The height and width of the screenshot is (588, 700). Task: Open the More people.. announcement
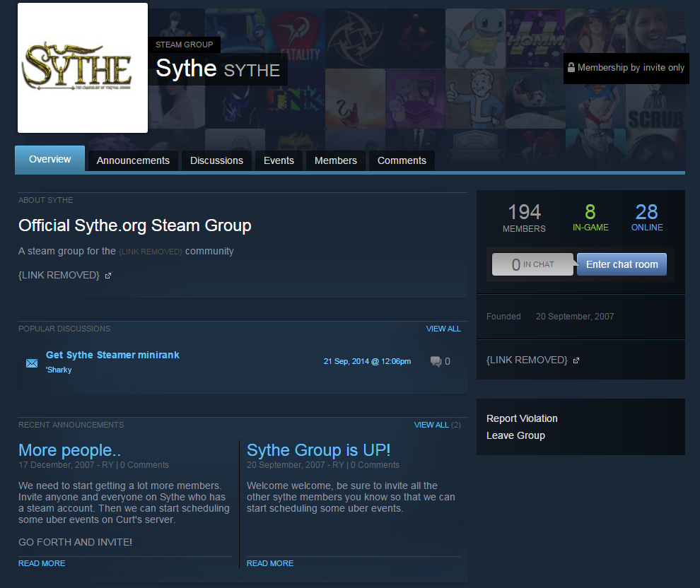click(69, 450)
